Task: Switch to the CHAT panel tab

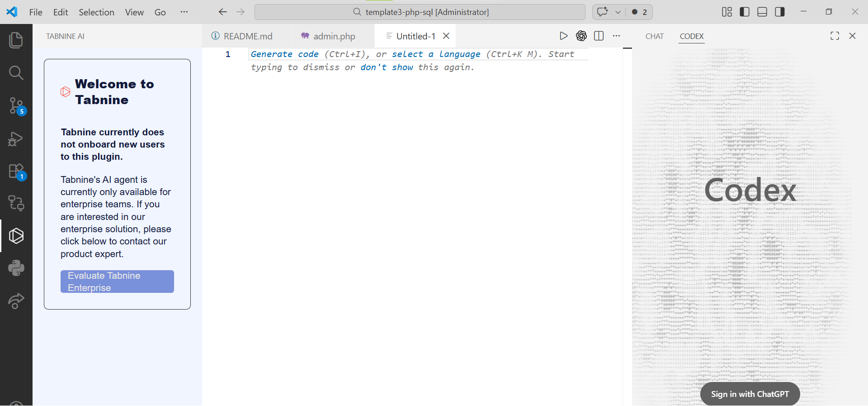Action: 655,36
